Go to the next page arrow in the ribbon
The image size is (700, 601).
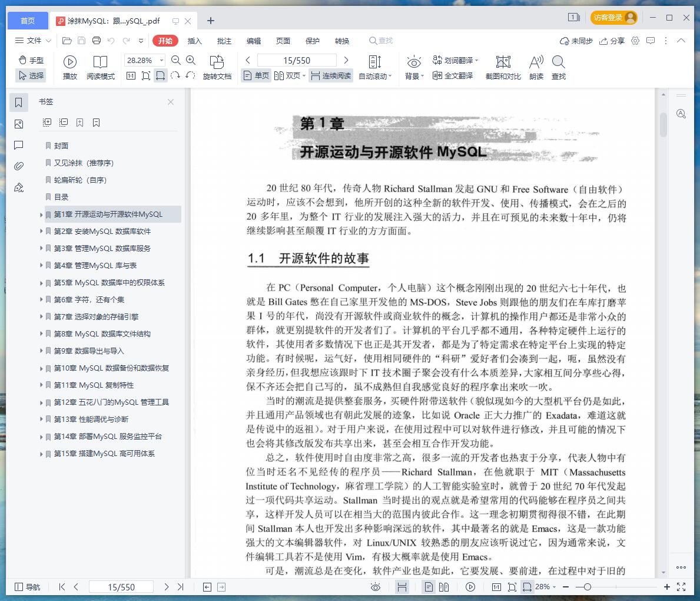tap(346, 60)
